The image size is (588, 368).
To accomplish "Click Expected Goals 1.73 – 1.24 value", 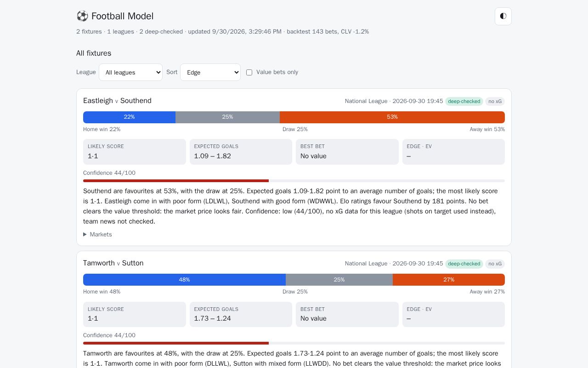I will (x=212, y=318).
